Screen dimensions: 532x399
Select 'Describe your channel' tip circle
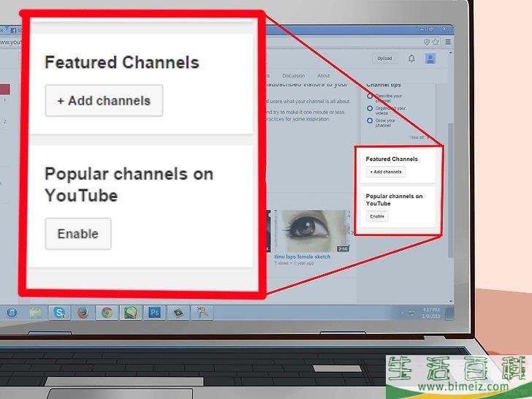370,96
